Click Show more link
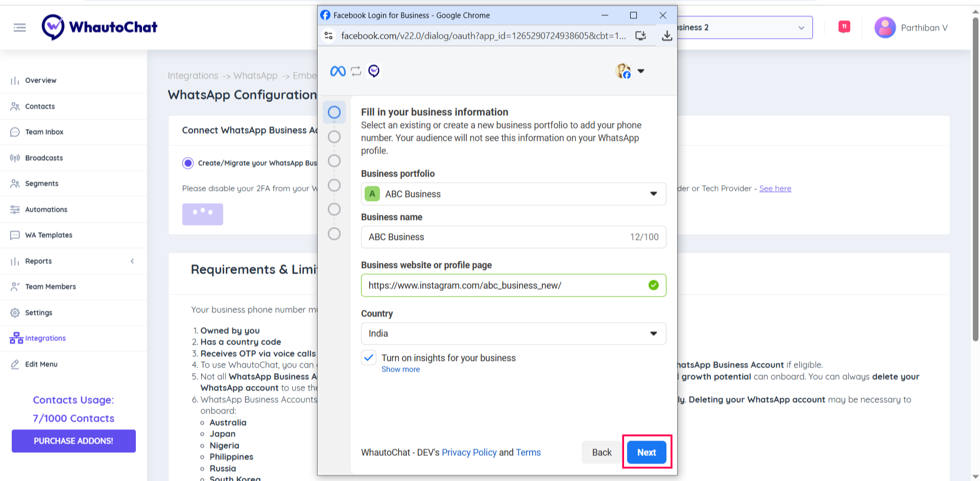980x481 pixels. point(400,369)
